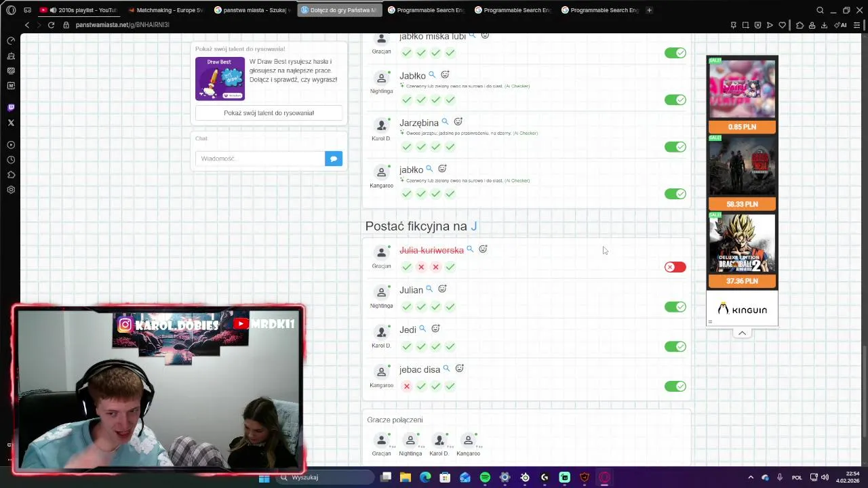Open Microsoft Edge from the taskbar
Viewport: 868px width, 488px height.
tap(425, 477)
